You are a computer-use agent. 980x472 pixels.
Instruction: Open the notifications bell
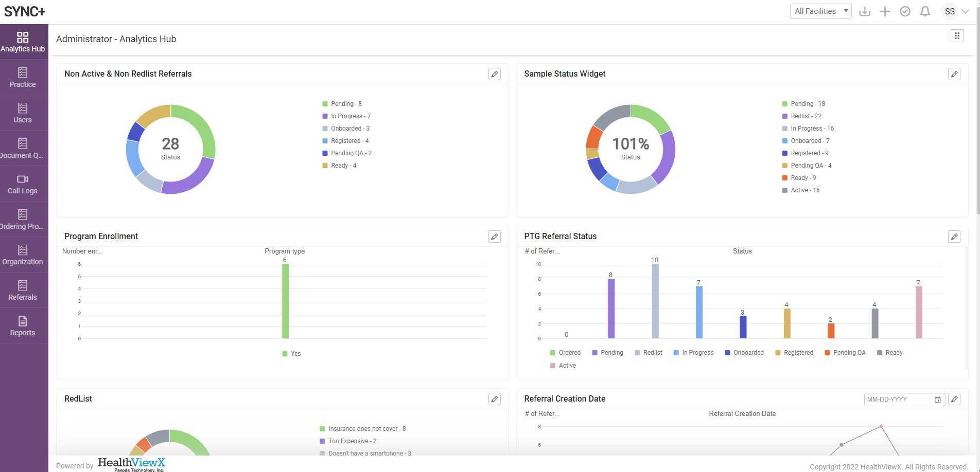point(925,11)
